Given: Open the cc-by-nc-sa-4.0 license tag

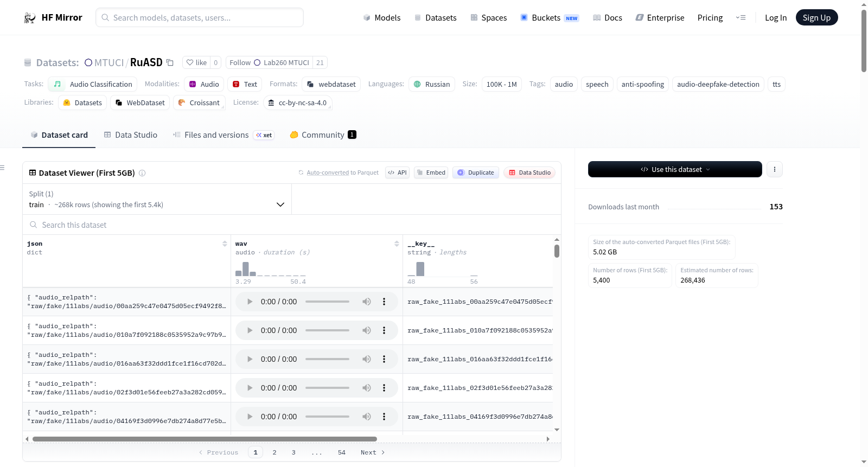Looking at the screenshot, I should coord(297,103).
